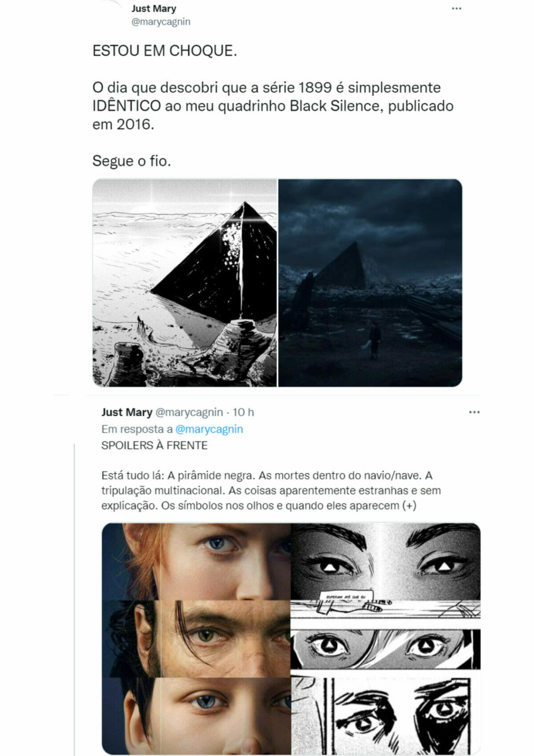
Task: Open the black-and-white pyramid comic illustration
Action: (x=185, y=283)
